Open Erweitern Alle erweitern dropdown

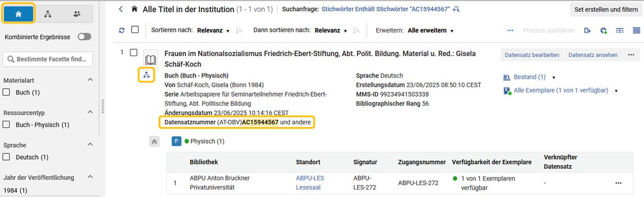(x=431, y=30)
